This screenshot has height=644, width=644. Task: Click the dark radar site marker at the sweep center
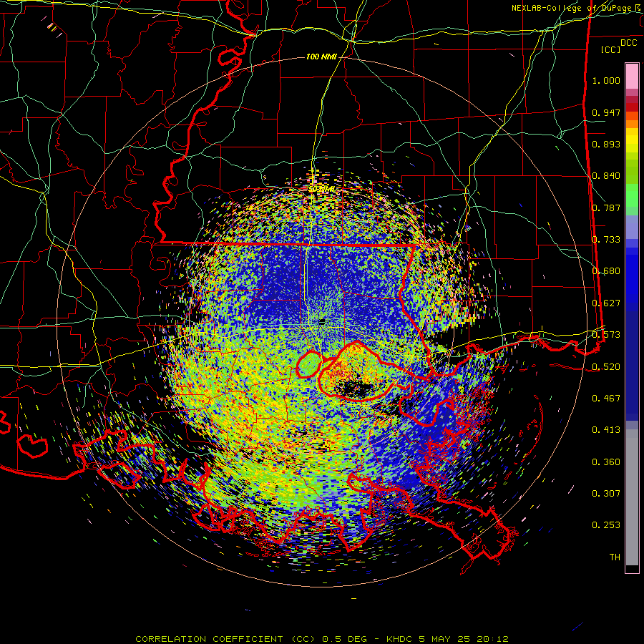[322, 321]
